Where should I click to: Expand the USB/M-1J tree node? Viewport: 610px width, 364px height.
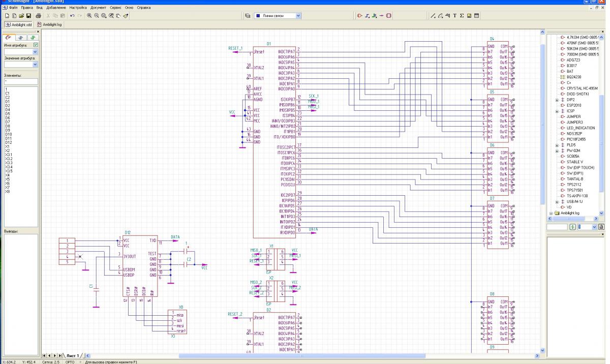point(557,201)
